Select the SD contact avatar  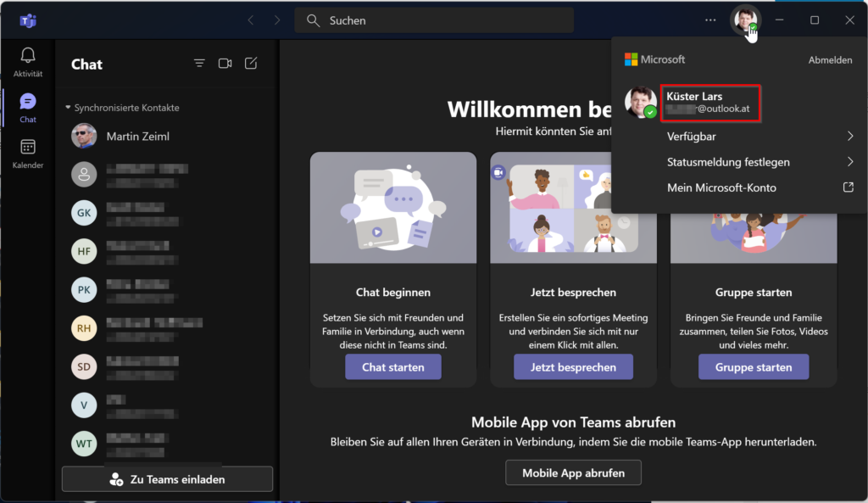click(84, 366)
